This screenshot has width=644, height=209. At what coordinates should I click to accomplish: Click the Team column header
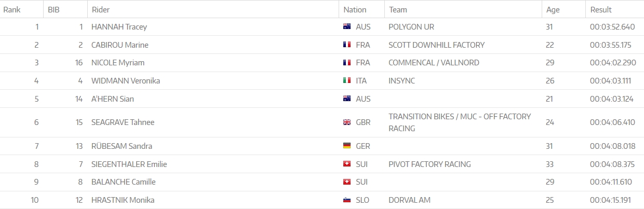click(x=398, y=9)
